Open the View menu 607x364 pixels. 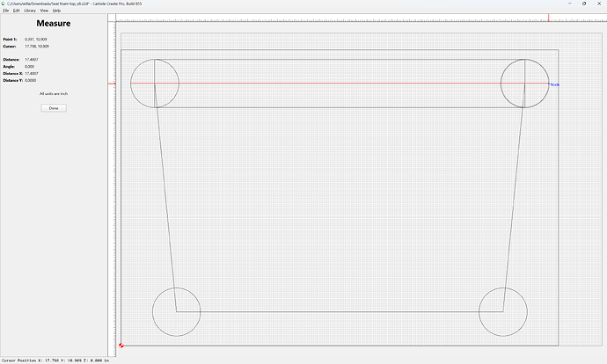click(x=44, y=11)
